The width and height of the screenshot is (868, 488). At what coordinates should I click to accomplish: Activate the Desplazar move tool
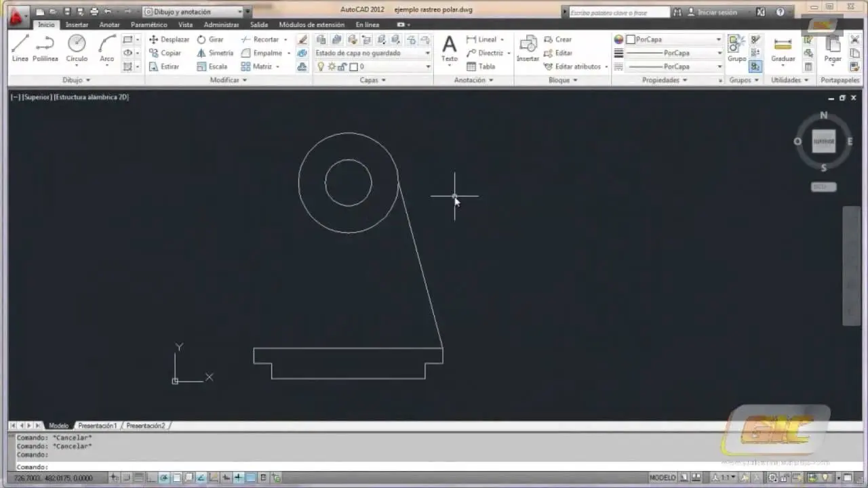click(169, 39)
